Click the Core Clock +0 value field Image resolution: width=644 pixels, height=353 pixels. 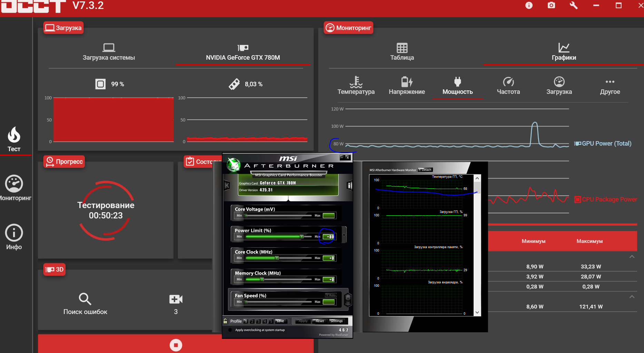coord(329,258)
